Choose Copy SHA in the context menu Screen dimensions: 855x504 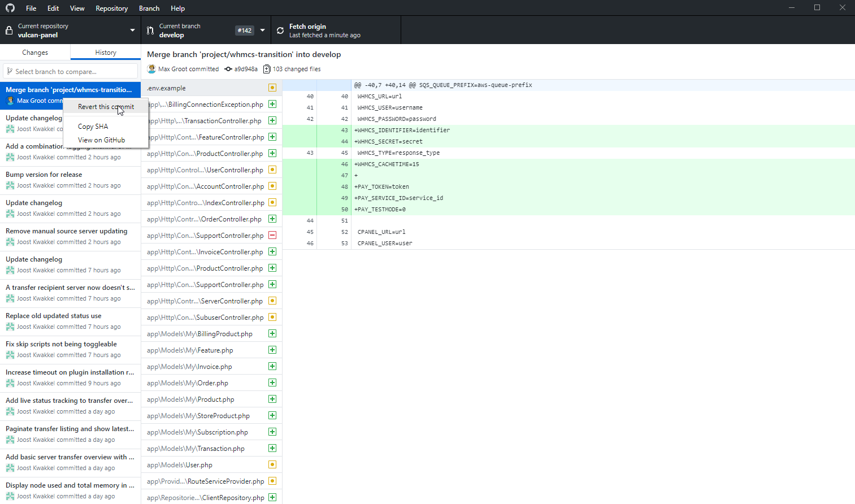(93, 127)
